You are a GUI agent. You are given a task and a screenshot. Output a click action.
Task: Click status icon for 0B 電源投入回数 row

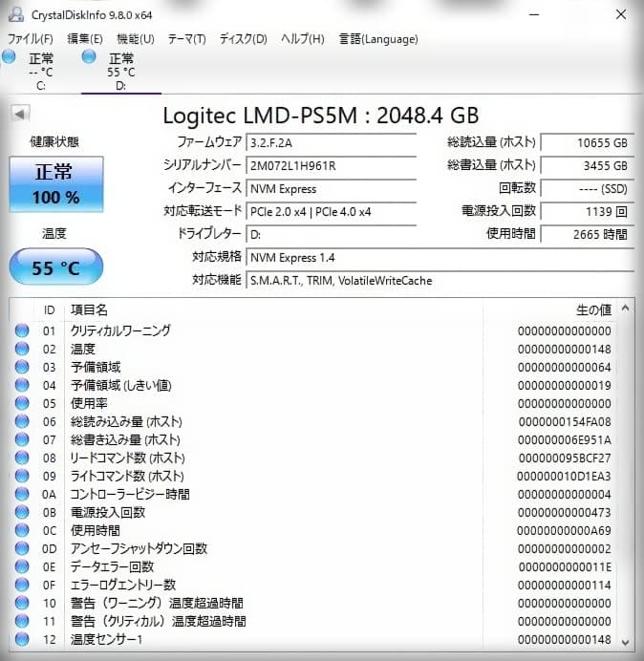[x=22, y=512]
